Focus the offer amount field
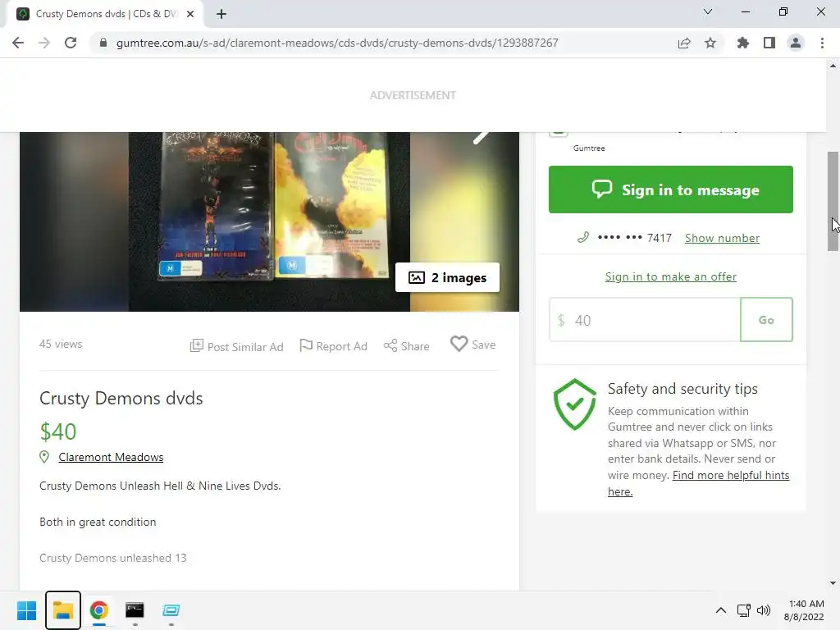 (645, 320)
